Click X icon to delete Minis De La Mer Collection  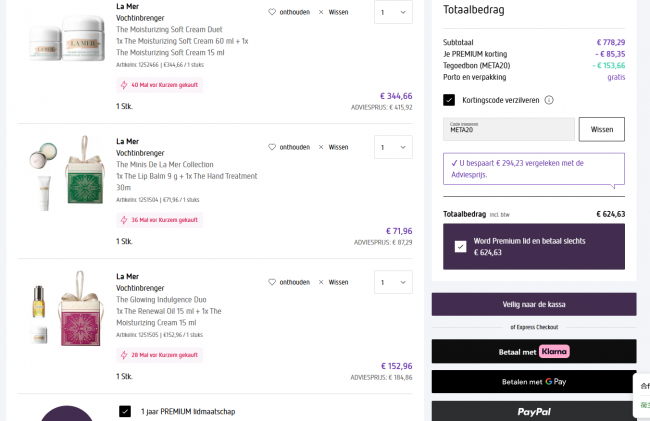coord(321,147)
